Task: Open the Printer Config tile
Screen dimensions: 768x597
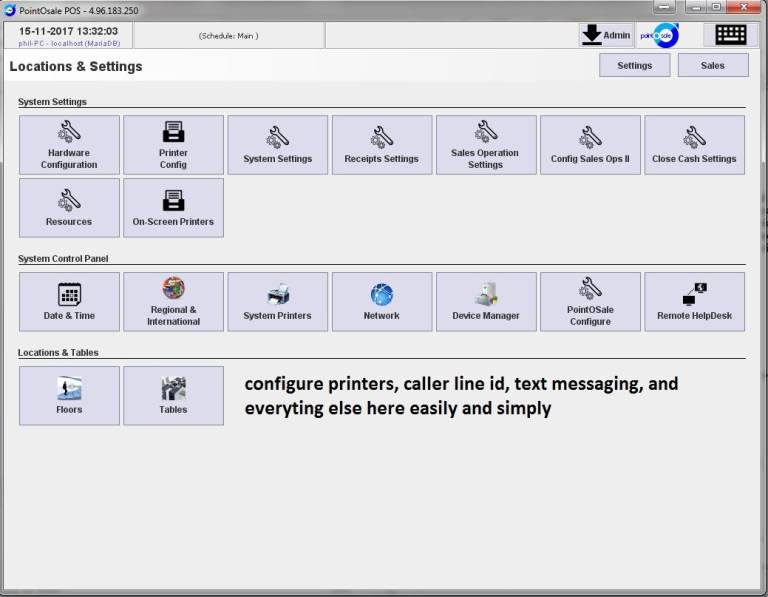Action: point(173,145)
